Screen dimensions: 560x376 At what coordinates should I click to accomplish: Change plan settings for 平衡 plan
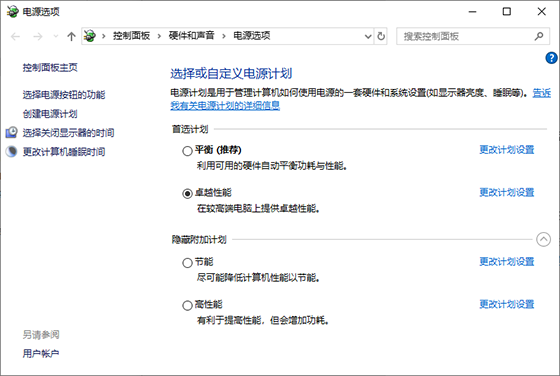click(507, 150)
